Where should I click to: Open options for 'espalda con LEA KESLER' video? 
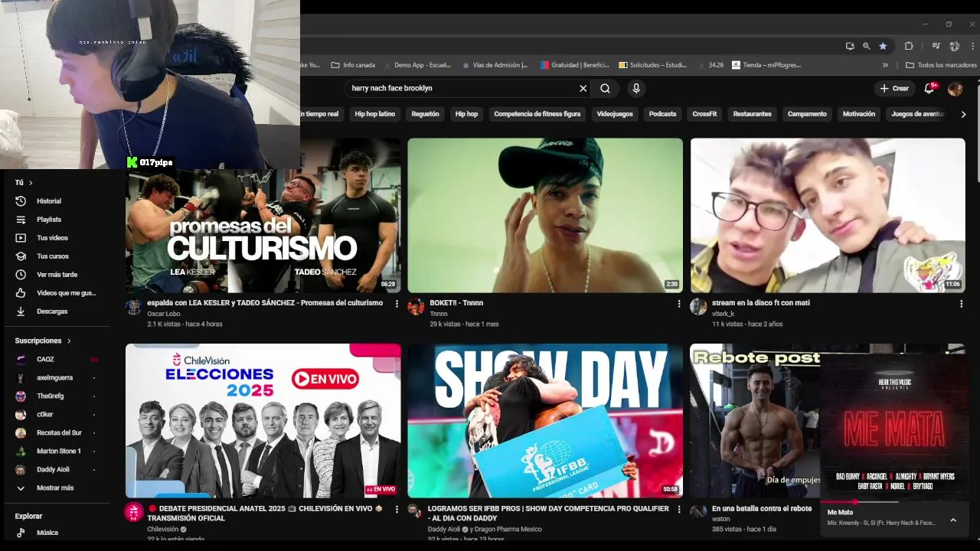click(397, 304)
